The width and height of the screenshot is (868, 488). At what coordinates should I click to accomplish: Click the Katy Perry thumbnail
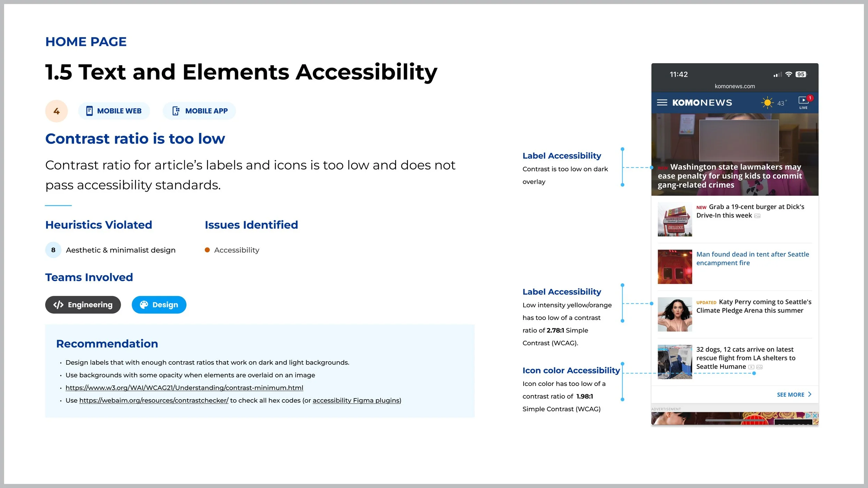click(675, 314)
